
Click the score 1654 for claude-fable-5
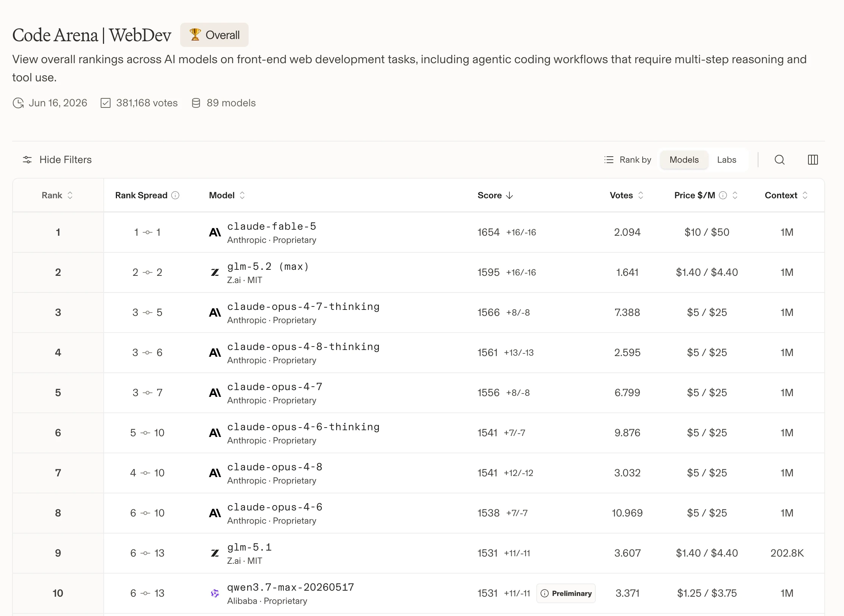[488, 232]
